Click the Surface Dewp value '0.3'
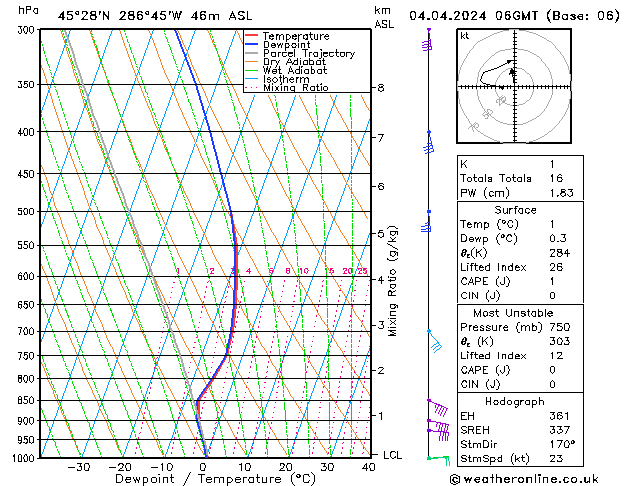Image resolution: width=629 pixels, height=486 pixels. [558, 239]
